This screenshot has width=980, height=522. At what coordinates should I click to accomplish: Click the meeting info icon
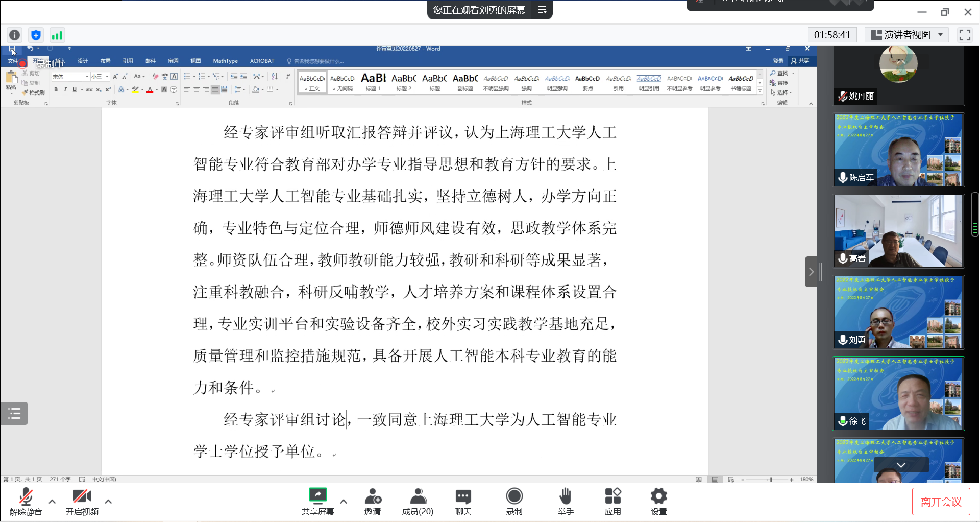point(15,35)
